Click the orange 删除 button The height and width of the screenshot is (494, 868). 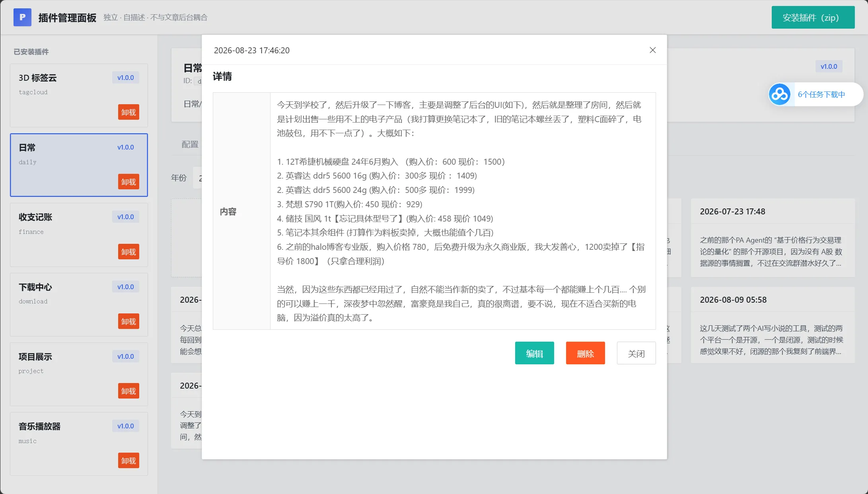click(585, 353)
